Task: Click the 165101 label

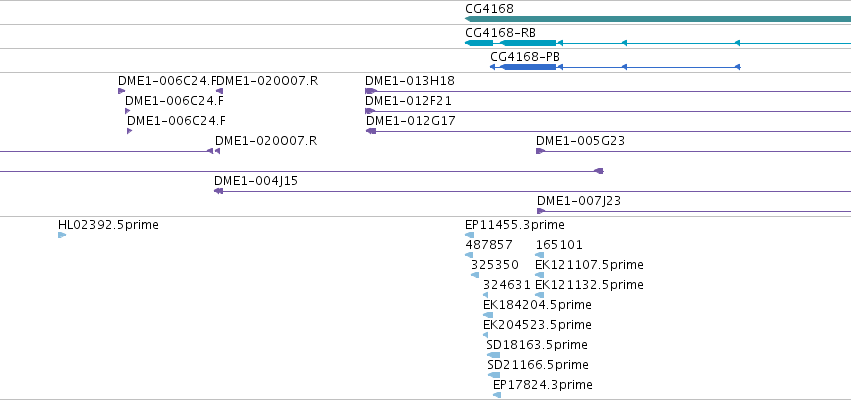Action: point(558,245)
